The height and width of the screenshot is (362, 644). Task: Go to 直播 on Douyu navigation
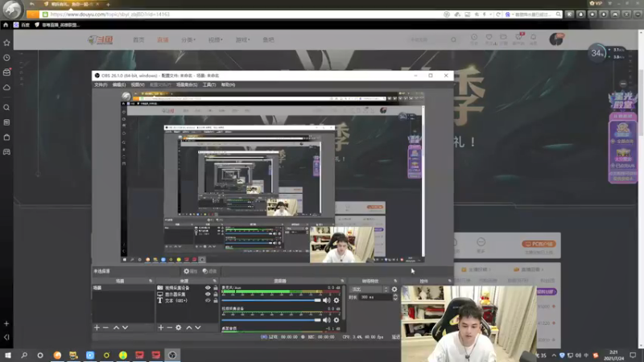coord(163,39)
